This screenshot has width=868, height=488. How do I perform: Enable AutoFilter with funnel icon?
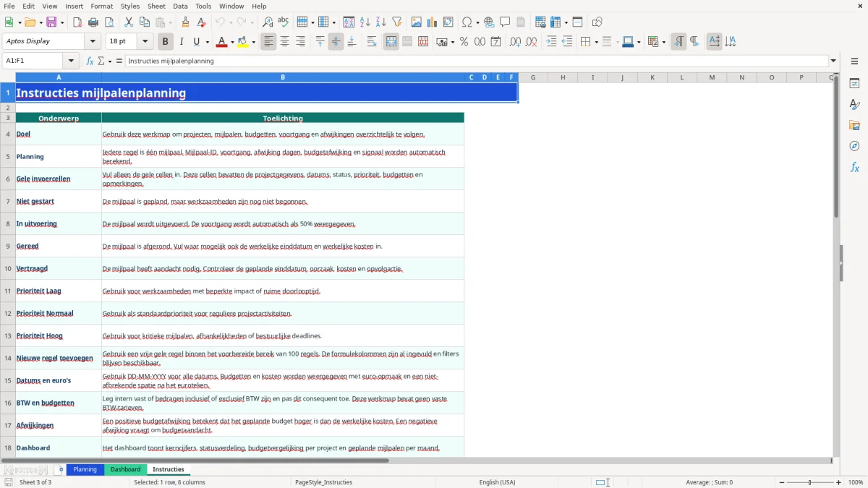pos(397,22)
